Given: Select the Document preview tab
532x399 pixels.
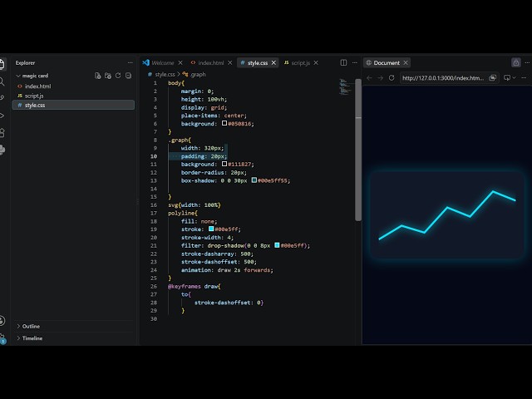Looking at the screenshot, I should pyautogui.click(x=387, y=63).
